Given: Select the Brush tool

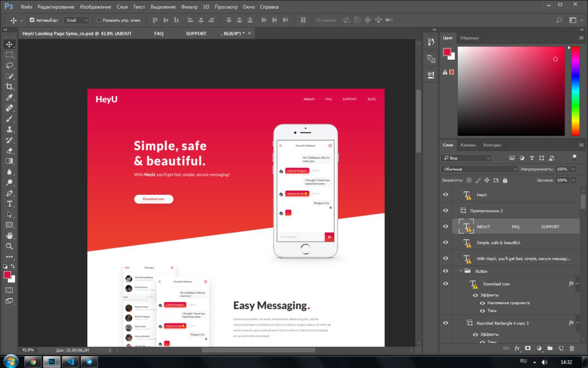Looking at the screenshot, I should [9, 119].
